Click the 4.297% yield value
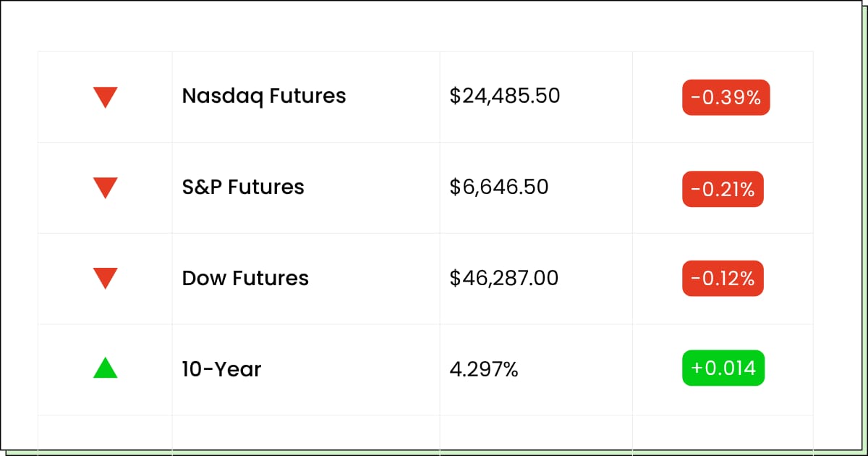868x456 pixels. pos(484,369)
